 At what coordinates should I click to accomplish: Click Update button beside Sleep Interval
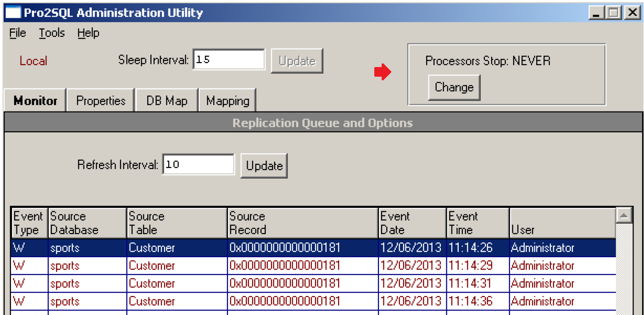click(x=297, y=61)
